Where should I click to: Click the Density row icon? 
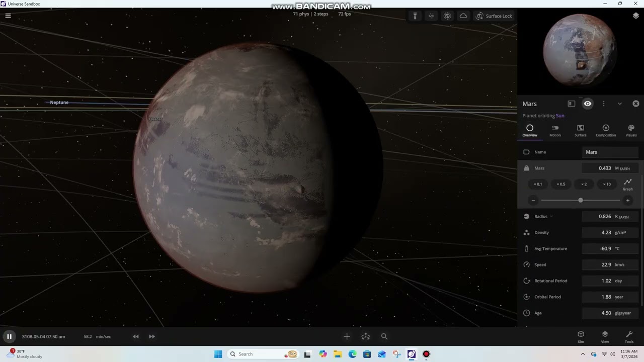click(x=526, y=232)
